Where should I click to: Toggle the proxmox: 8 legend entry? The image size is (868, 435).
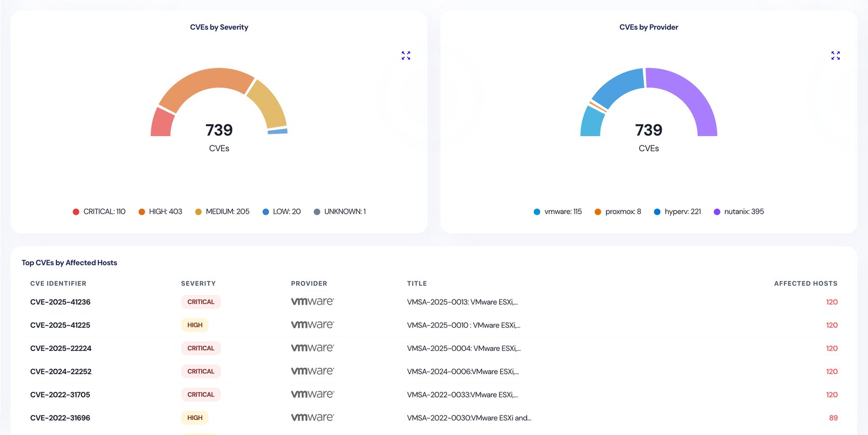(x=618, y=212)
